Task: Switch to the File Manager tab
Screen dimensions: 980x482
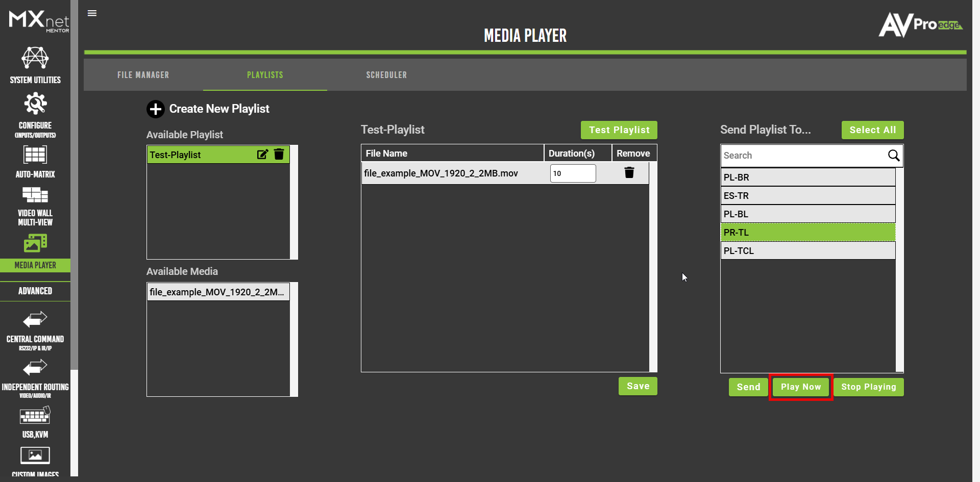Action: click(x=143, y=75)
